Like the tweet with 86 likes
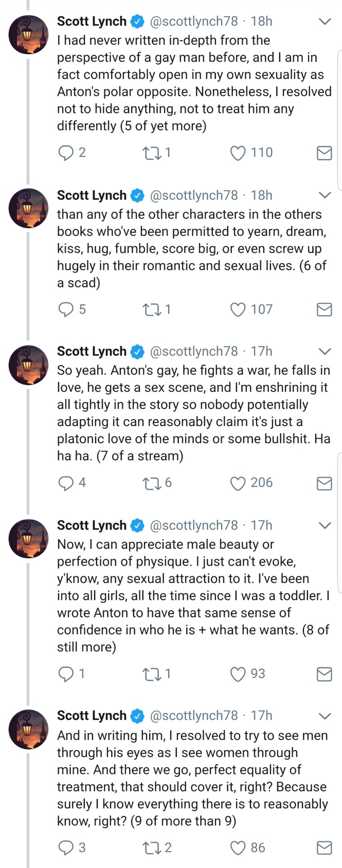Viewport: 342px width, 868px height. click(238, 848)
